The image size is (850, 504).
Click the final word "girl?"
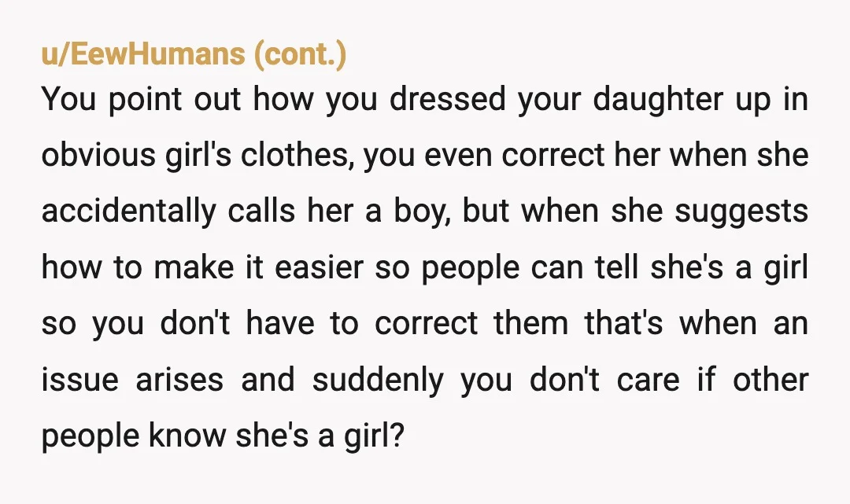coord(375,436)
